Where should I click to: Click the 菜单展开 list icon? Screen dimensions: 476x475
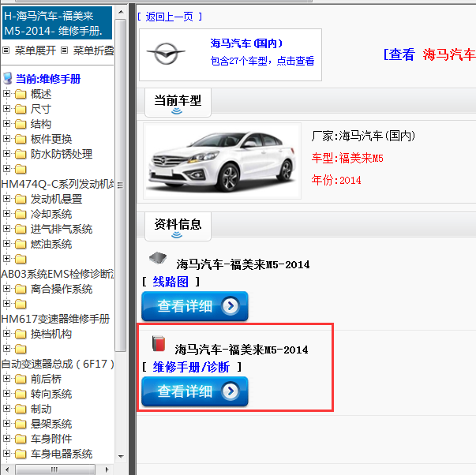6,50
